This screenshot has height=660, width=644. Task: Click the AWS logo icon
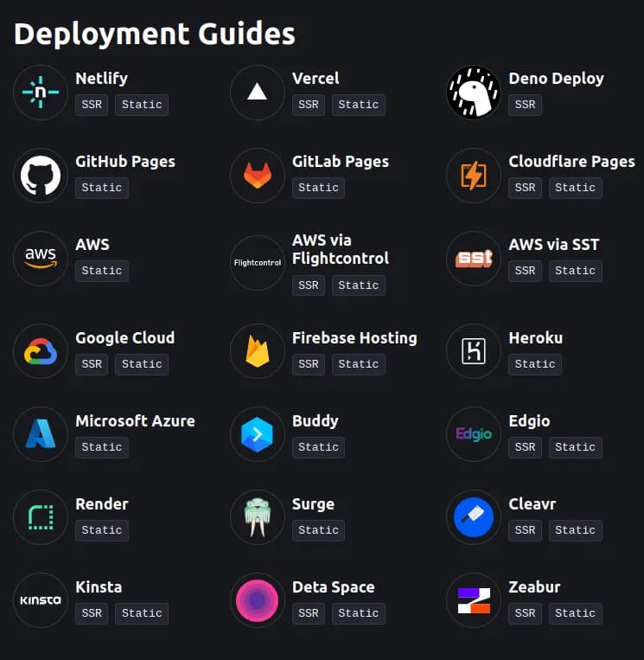tap(41, 258)
